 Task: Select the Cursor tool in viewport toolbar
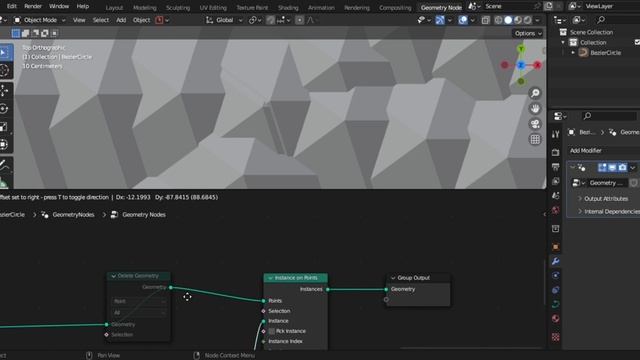pyautogui.click(x=4, y=71)
